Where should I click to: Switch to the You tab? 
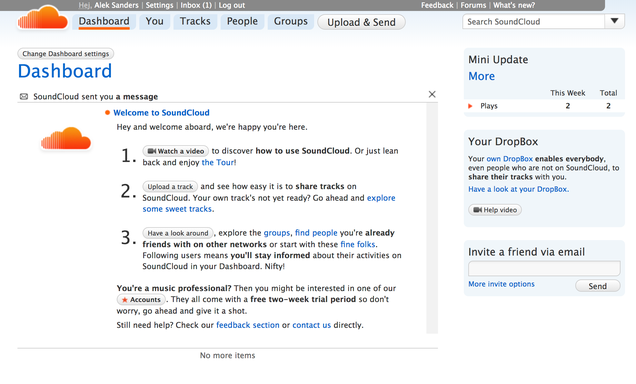[155, 21]
